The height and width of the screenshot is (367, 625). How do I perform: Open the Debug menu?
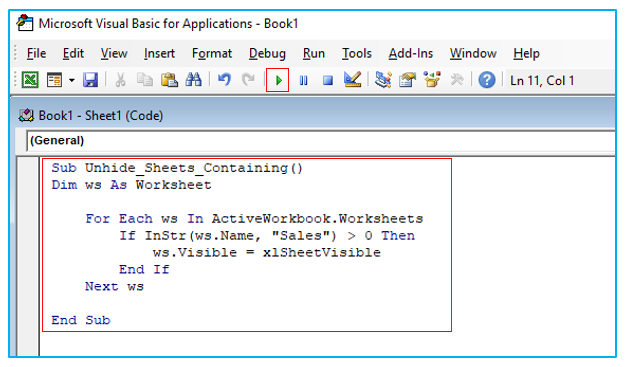[x=267, y=53]
